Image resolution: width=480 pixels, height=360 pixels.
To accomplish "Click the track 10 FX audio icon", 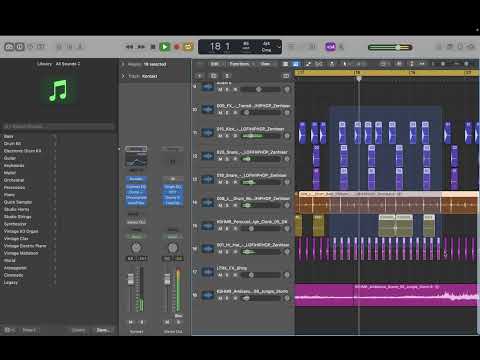I will (207, 110).
